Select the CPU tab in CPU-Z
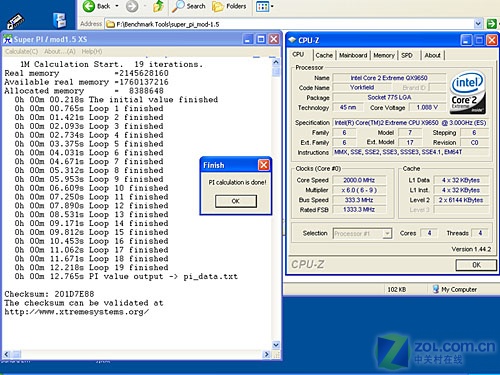 [x=298, y=55]
